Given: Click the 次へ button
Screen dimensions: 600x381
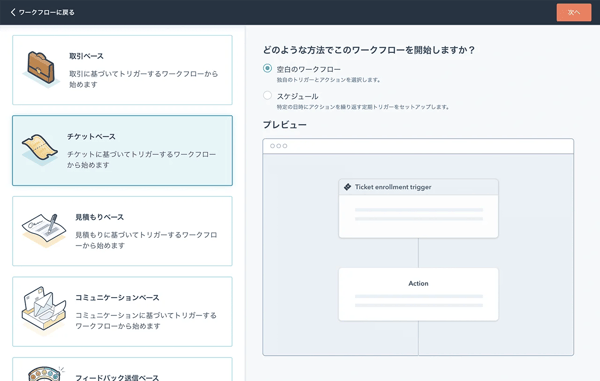Looking at the screenshot, I should pos(574,12).
